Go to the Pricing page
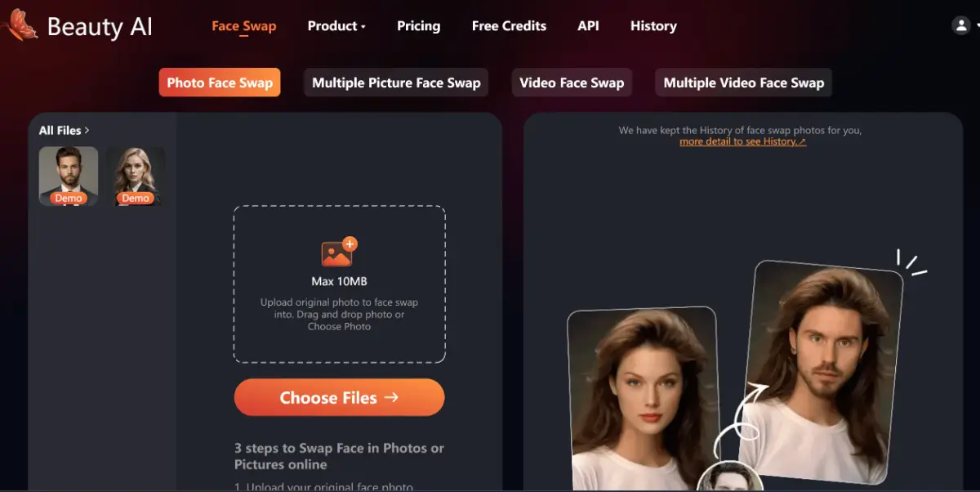Image resolution: width=980 pixels, height=492 pixels. [x=418, y=26]
